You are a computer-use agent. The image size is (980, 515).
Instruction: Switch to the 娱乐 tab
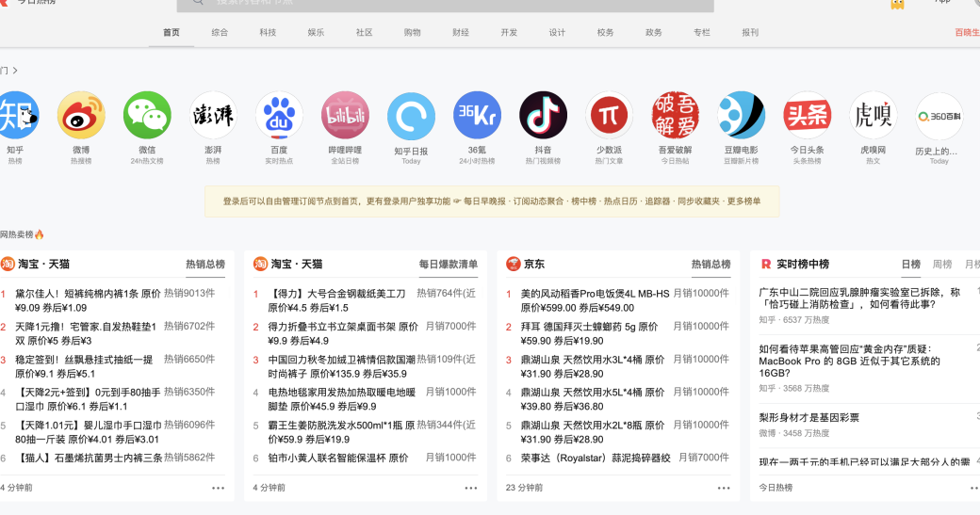pos(316,32)
